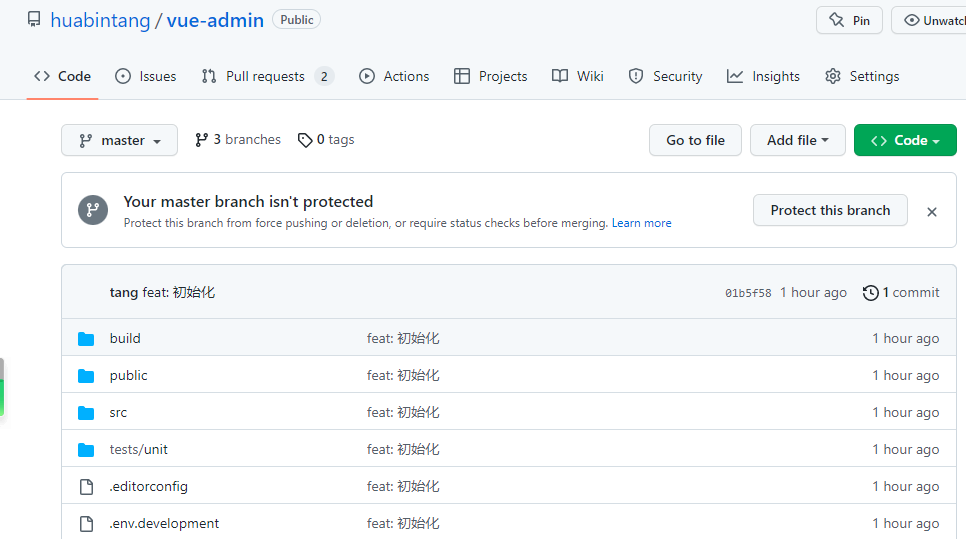The width and height of the screenshot is (966, 539).
Task: Click the Public visibility badge
Action: click(x=296, y=20)
